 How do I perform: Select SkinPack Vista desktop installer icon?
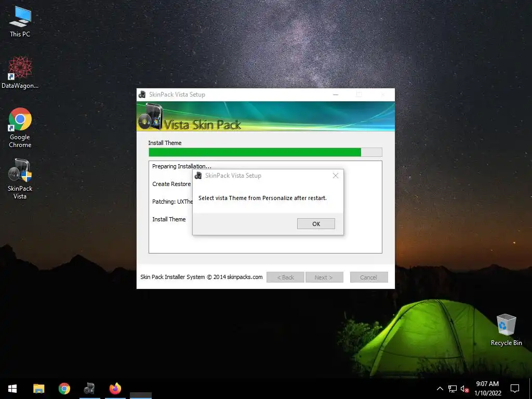tap(20, 179)
